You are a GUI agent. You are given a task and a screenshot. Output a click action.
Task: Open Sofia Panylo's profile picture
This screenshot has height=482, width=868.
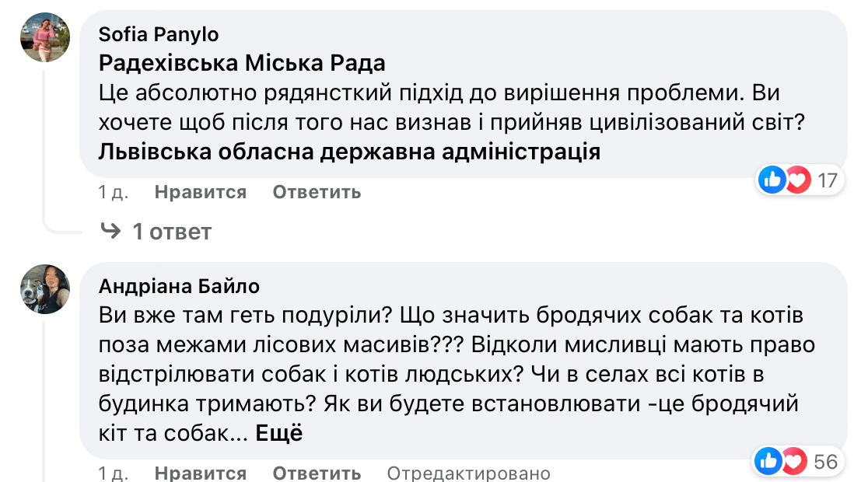45,39
